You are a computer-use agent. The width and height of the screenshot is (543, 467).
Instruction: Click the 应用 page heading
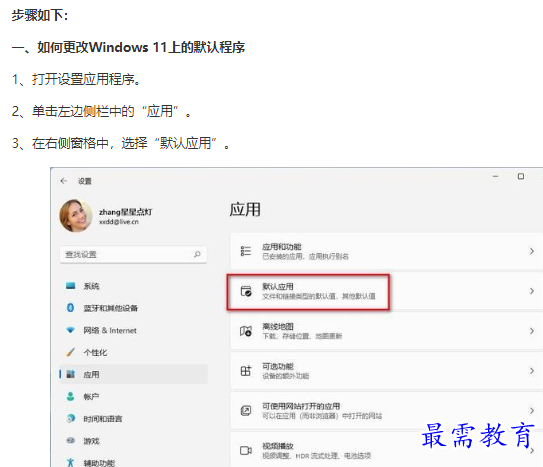[x=245, y=209]
